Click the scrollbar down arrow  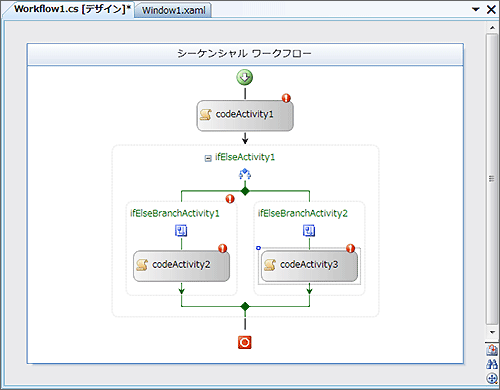tap(492, 332)
